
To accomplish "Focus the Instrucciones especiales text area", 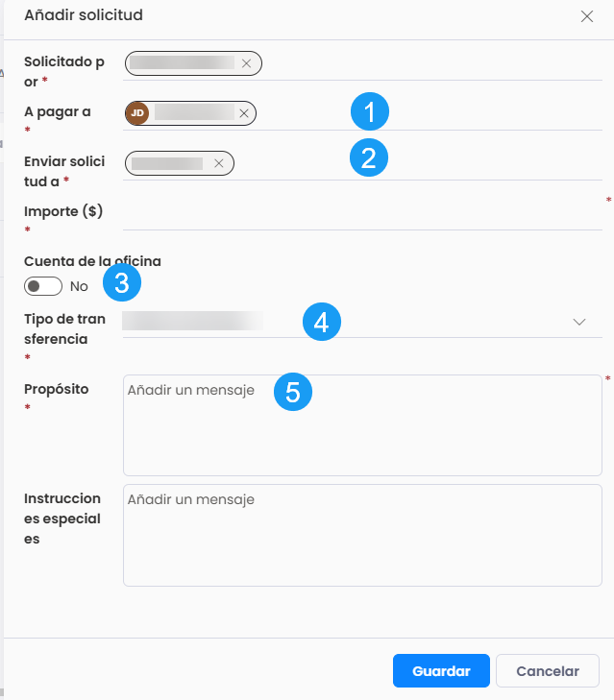I will [362, 535].
